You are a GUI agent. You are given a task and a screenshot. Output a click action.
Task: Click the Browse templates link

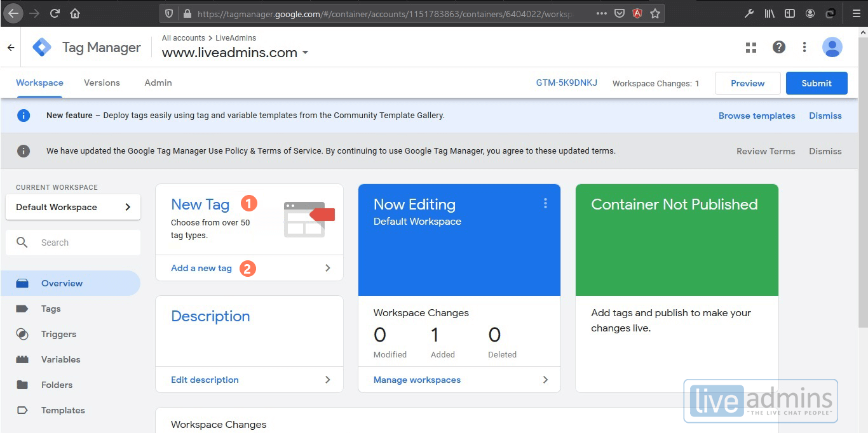(x=757, y=116)
